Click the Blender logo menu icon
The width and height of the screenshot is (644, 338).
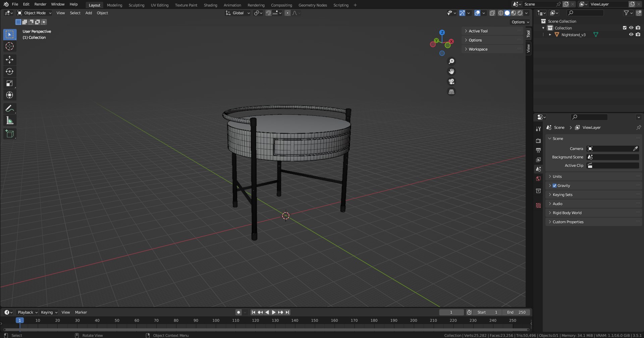click(x=6, y=4)
